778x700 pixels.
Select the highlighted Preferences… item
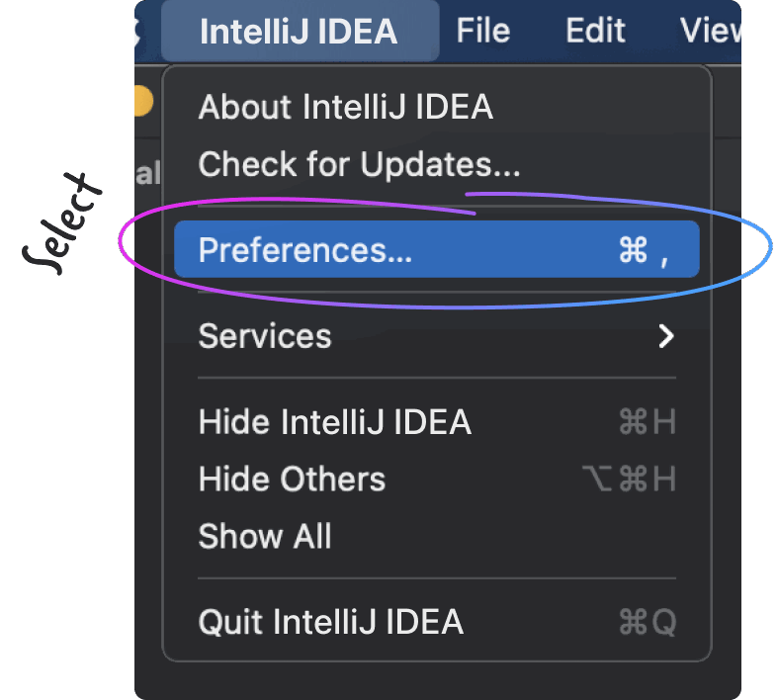tap(304, 250)
